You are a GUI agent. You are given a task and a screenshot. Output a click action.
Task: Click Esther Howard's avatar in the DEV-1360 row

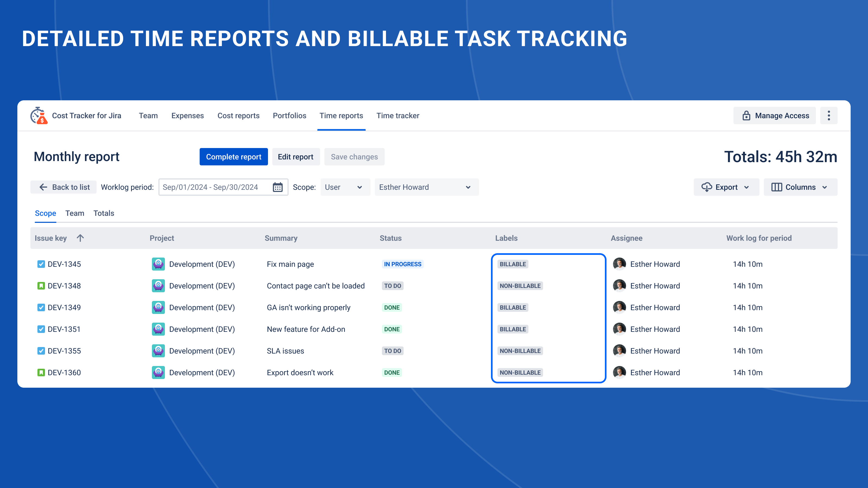click(x=619, y=373)
